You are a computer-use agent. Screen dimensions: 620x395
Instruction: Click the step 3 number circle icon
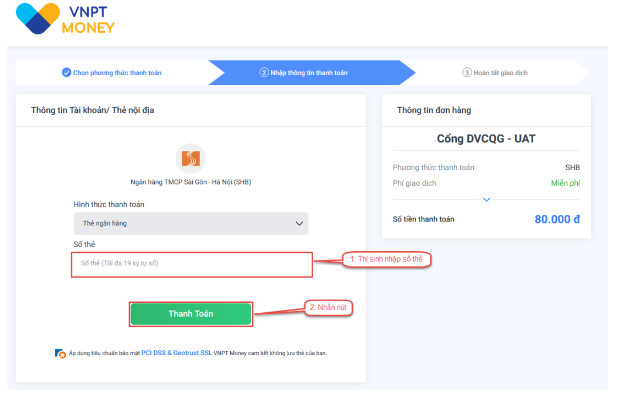tap(467, 72)
